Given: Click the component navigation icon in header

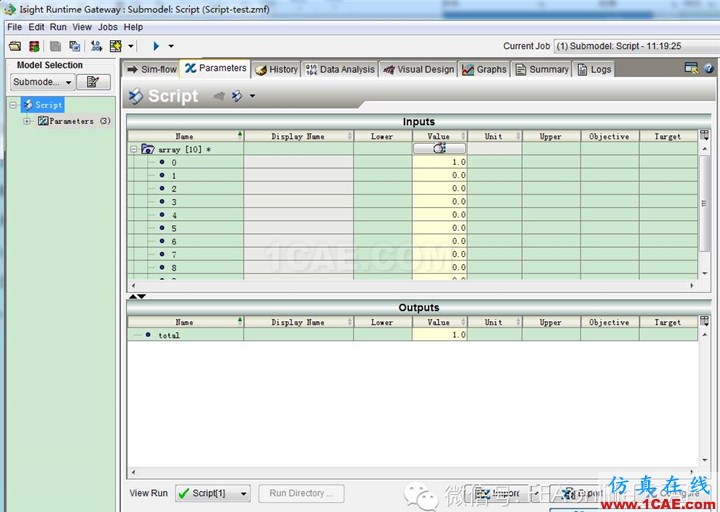Looking at the screenshot, I should (x=237, y=96).
